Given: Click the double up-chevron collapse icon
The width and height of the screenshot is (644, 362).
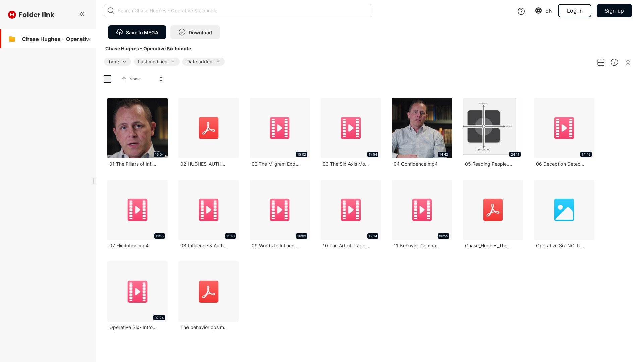Looking at the screenshot, I should 628,62.
